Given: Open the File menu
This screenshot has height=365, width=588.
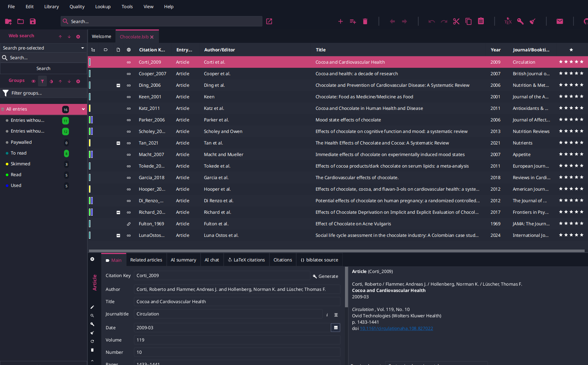Looking at the screenshot, I should point(12,7).
